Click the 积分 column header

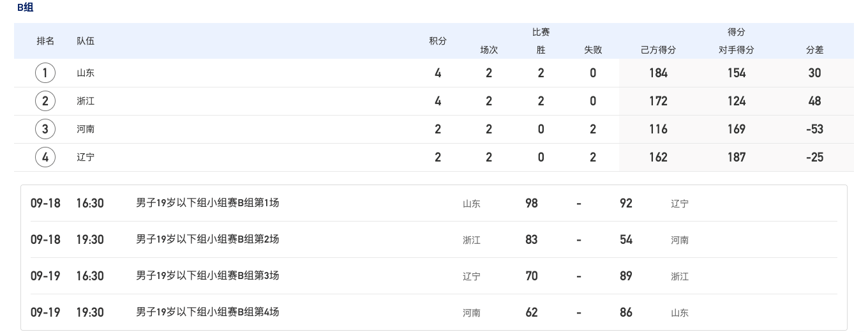(x=438, y=41)
